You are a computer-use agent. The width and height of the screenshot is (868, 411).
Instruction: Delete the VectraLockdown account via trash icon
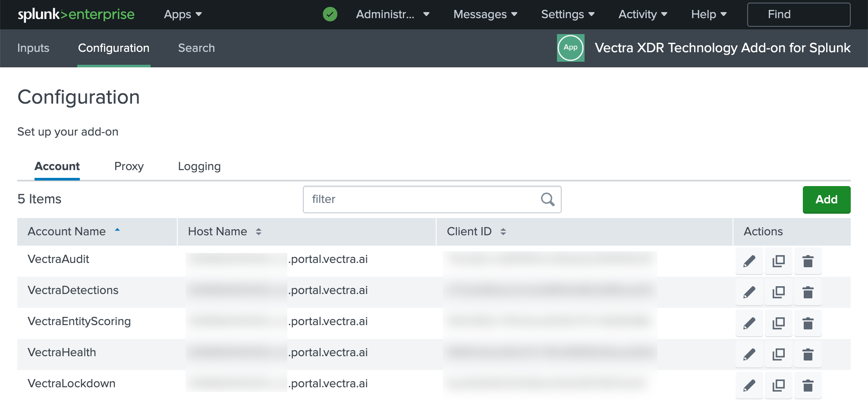click(x=808, y=385)
